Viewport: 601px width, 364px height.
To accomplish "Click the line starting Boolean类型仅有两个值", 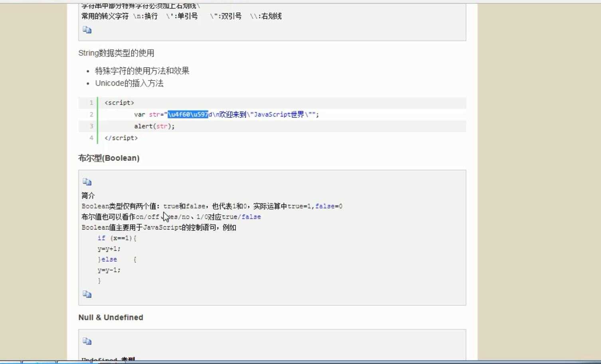I will tap(212, 206).
